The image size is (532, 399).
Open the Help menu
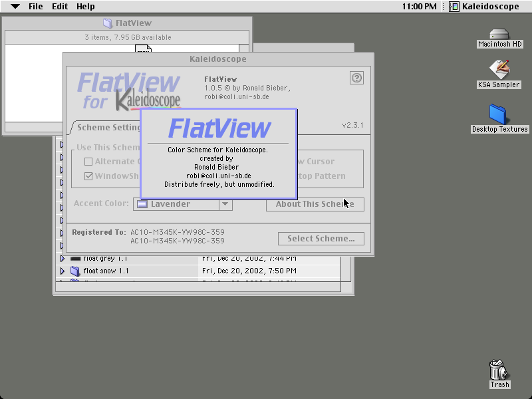pyautogui.click(x=86, y=7)
